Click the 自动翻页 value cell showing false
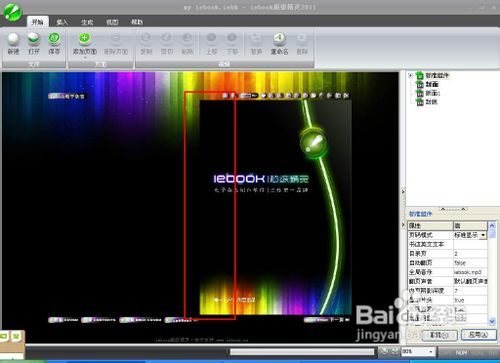This screenshot has width=500, height=363. pos(470,263)
